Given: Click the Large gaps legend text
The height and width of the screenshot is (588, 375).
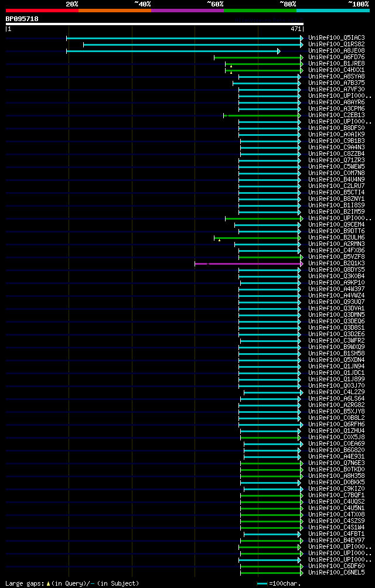Looking at the screenshot, I should coord(25,583).
